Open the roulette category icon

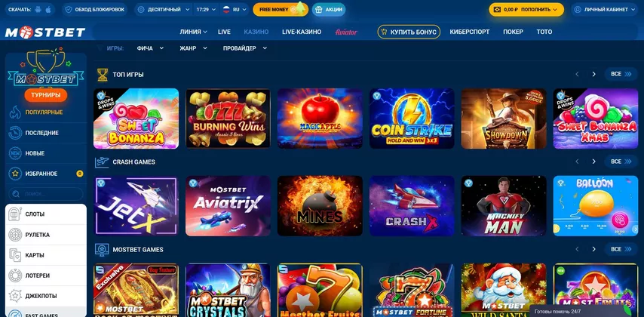(15, 235)
